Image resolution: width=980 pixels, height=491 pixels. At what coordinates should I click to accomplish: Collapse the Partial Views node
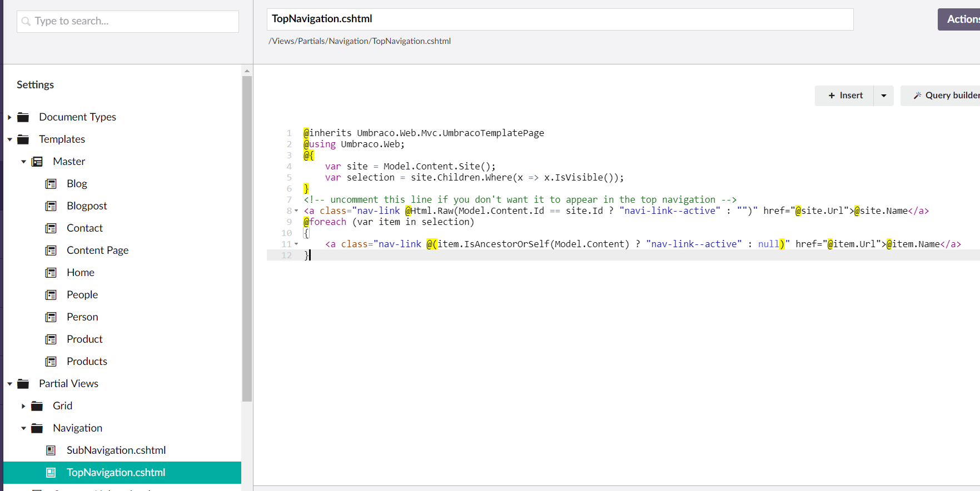coord(9,384)
